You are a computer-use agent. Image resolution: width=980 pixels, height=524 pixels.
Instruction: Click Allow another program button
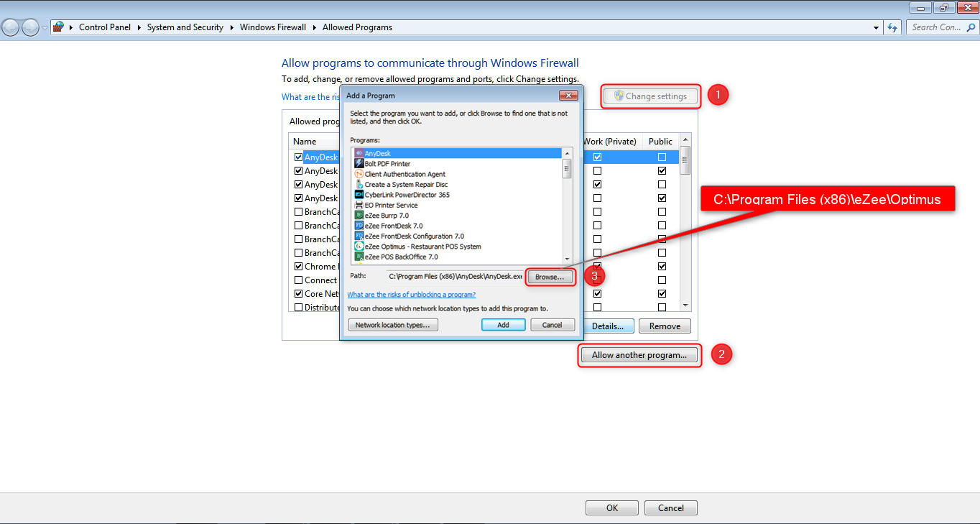(639, 355)
